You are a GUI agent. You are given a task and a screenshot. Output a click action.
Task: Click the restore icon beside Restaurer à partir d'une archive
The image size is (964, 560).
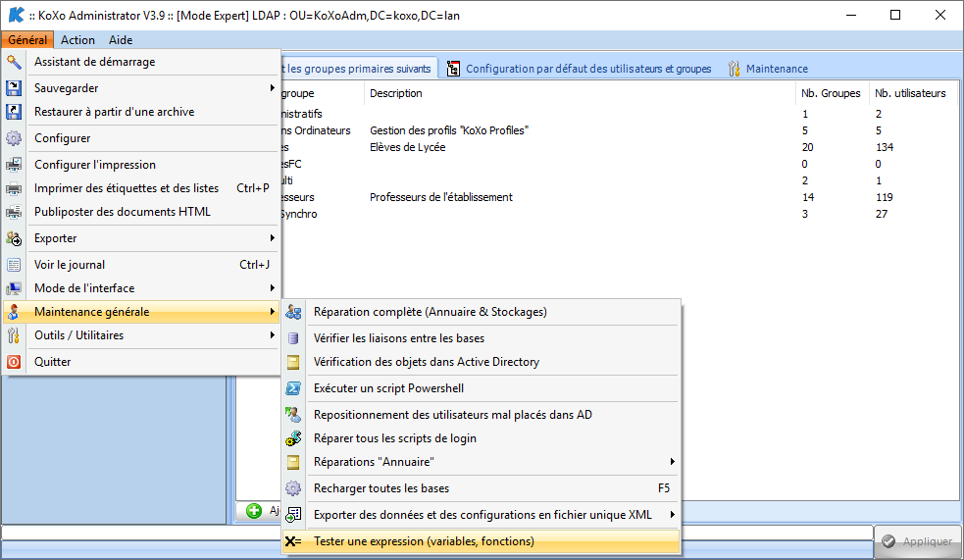click(14, 111)
